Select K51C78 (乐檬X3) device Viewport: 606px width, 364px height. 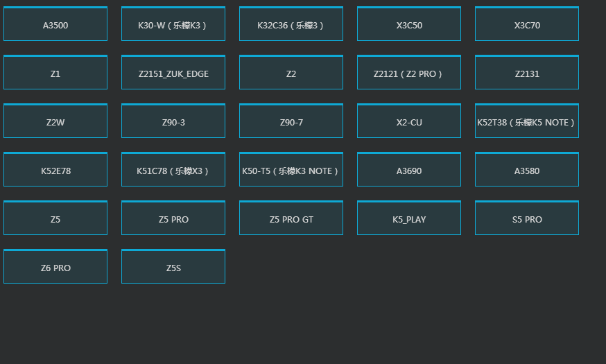[x=173, y=170]
